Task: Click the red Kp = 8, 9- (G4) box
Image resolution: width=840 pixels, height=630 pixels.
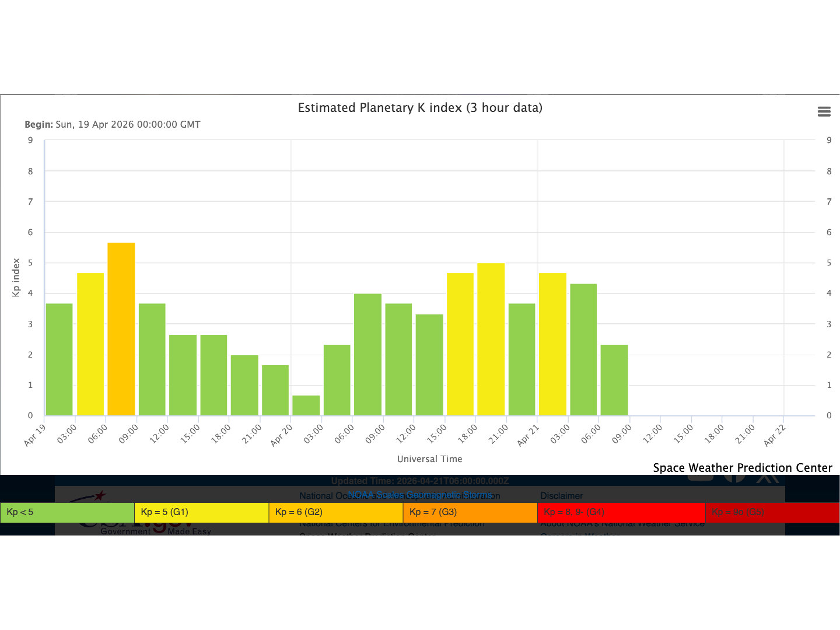Action: click(x=621, y=512)
